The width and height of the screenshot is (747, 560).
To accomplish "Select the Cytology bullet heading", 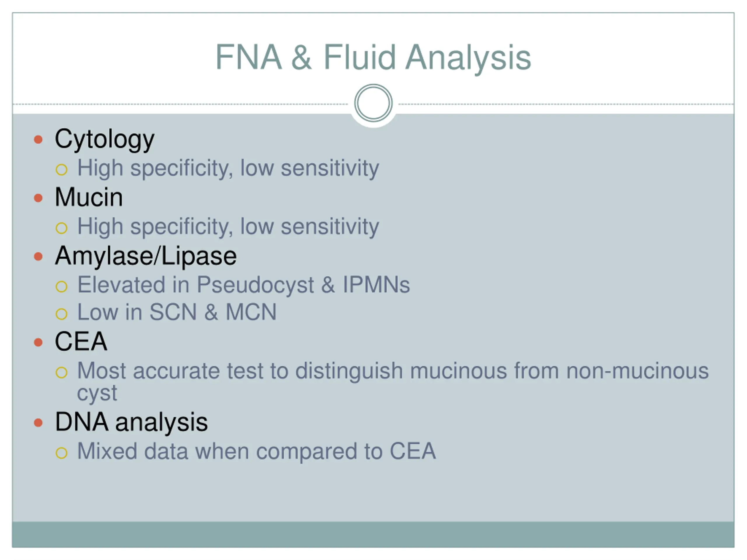I will (104, 139).
